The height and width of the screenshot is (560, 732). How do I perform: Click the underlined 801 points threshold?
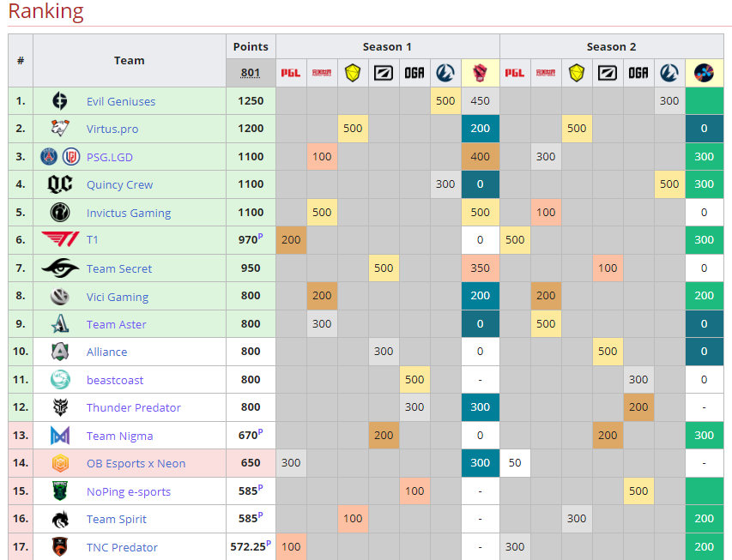(x=251, y=73)
